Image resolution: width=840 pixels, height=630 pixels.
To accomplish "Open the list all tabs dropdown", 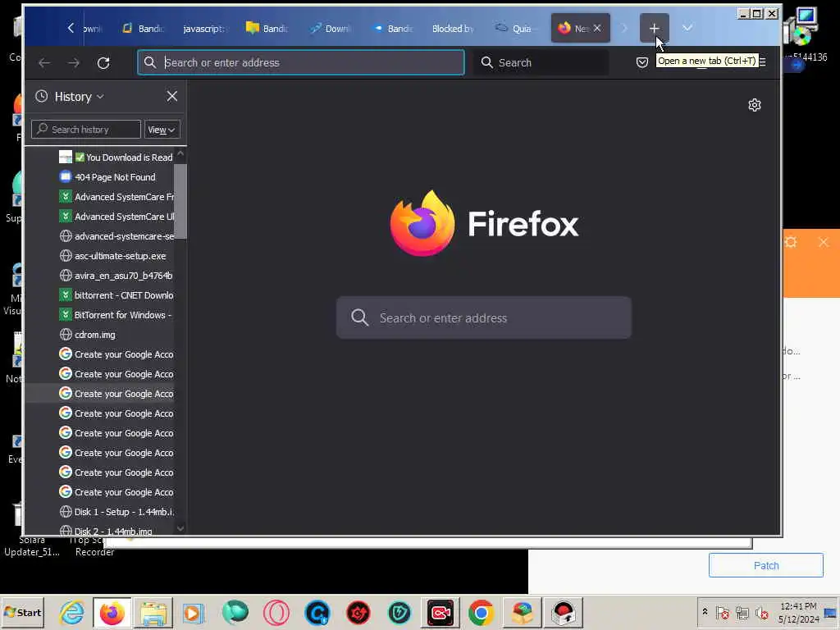I will [687, 28].
